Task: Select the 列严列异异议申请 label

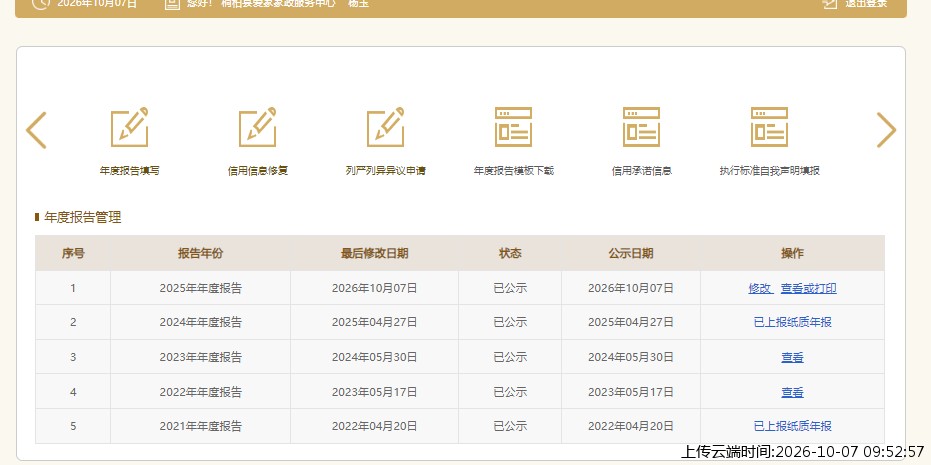Action: 385,171
